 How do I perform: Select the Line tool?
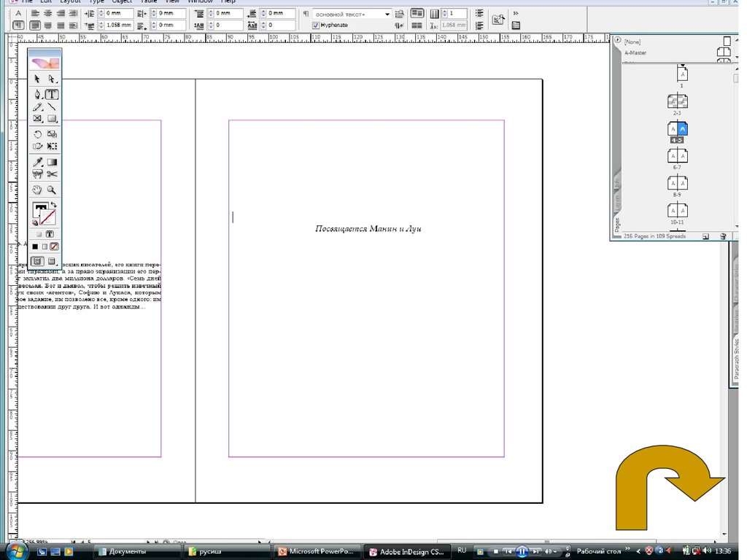(52, 106)
